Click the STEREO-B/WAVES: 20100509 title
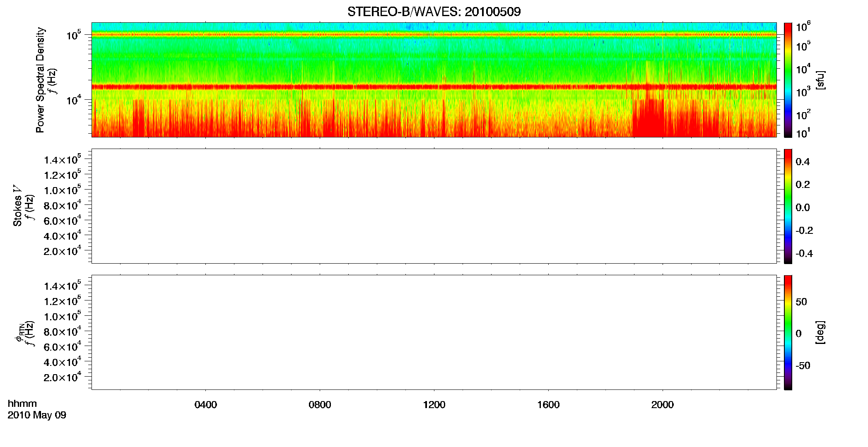Image resolution: width=868 pixels, height=447 pixels. click(x=434, y=12)
